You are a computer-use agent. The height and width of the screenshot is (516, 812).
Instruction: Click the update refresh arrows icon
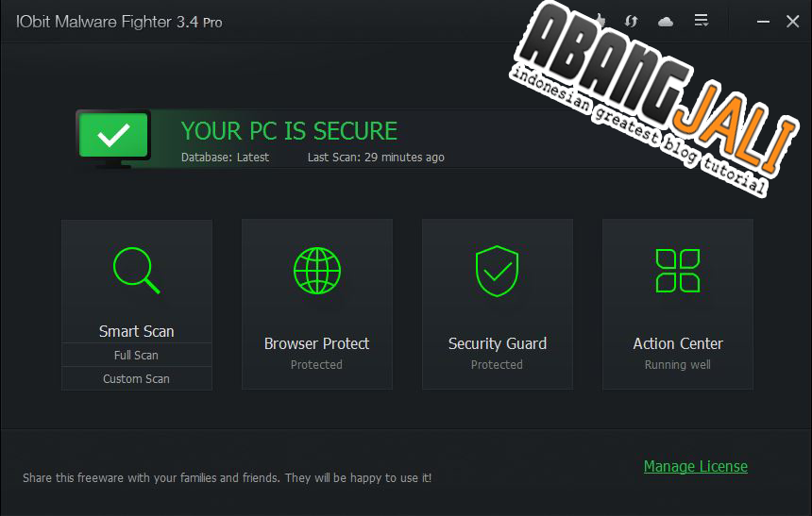630,21
